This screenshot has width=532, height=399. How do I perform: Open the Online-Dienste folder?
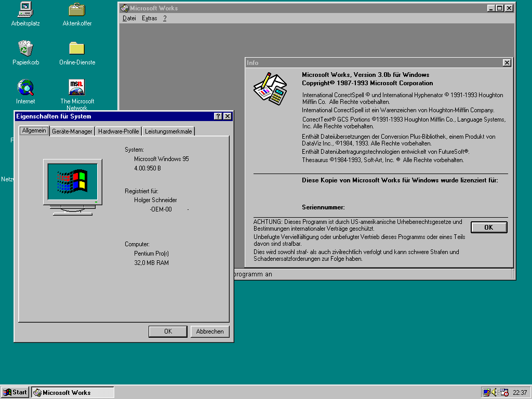click(77, 49)
